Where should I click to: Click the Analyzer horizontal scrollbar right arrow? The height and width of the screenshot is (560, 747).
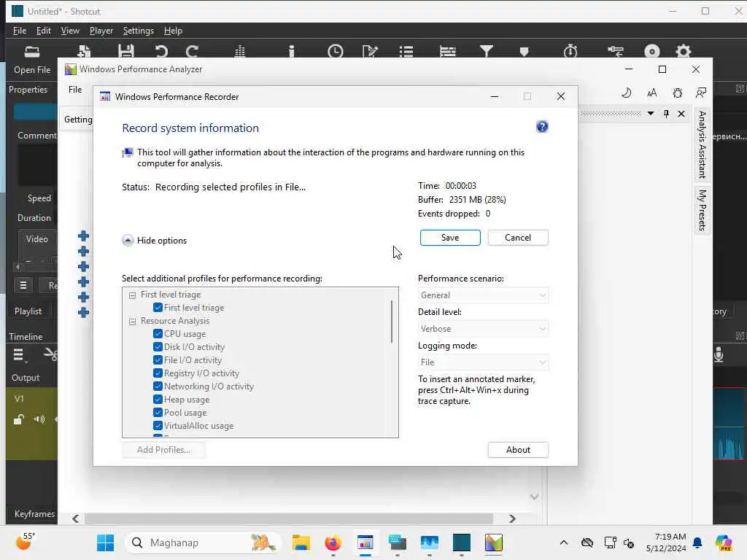click(x=512, y=518)
